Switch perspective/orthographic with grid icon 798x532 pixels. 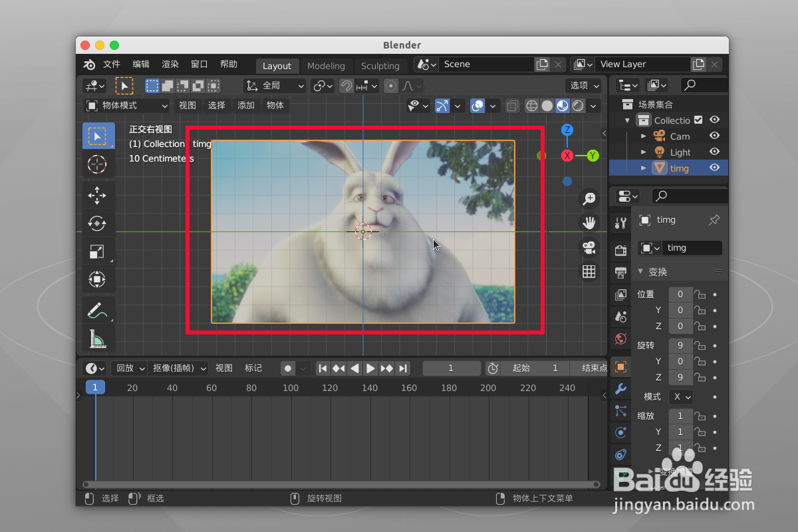point(589,271)
